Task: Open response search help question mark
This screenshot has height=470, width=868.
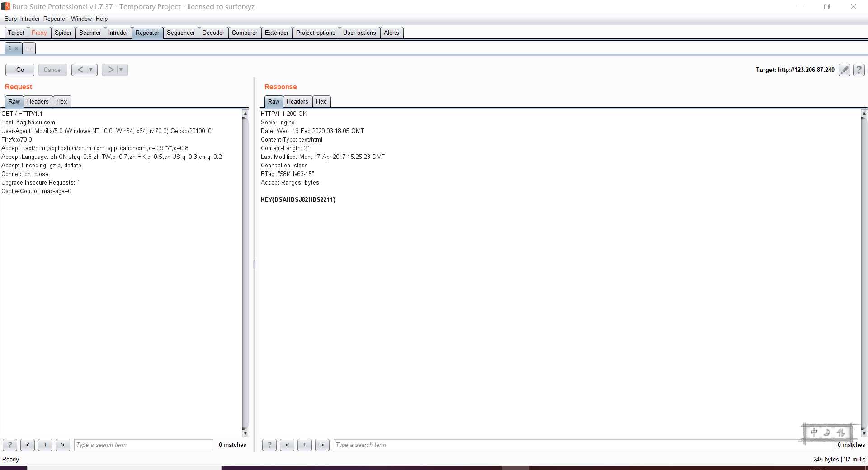Action: [x=269, y=445]
